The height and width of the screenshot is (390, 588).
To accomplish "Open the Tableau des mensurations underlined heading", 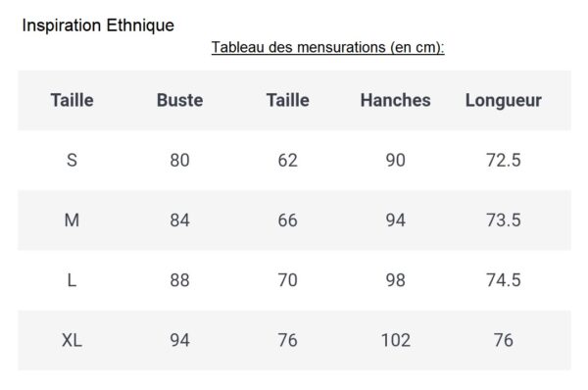I will point(327,48).
